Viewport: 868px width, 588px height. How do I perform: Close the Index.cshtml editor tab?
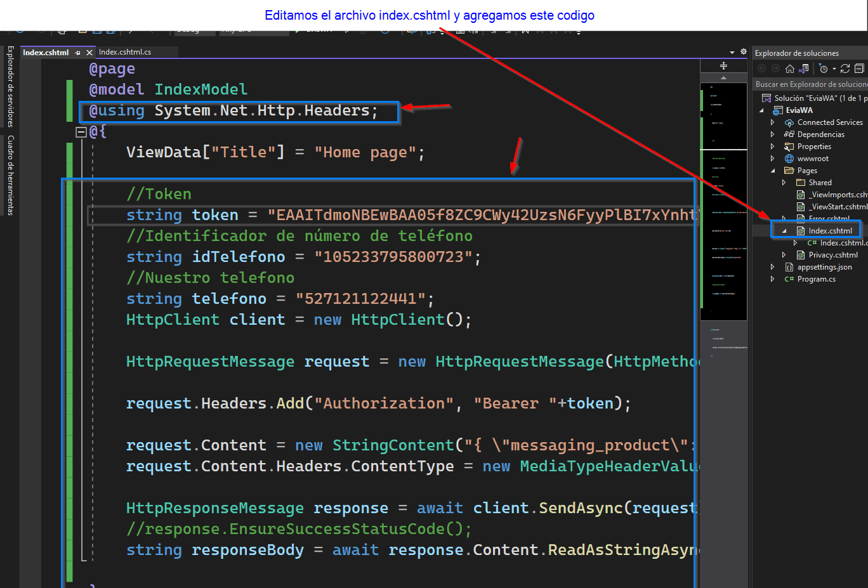89,53
